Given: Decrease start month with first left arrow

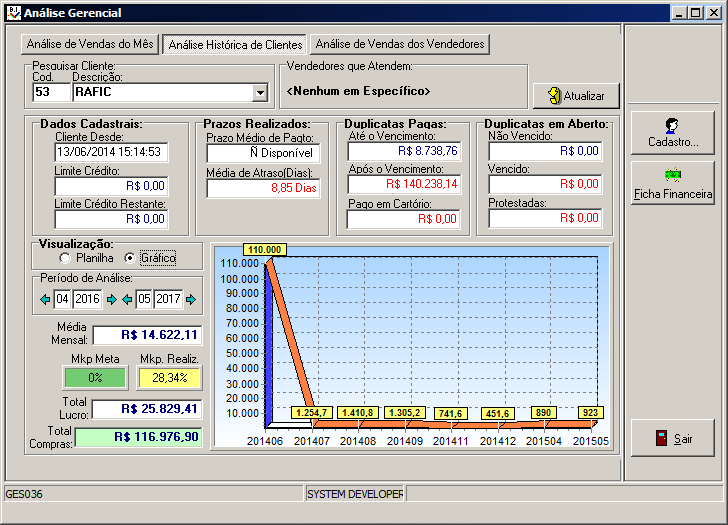Looking at the screenshot, I should pyautogui.click(x=44, y=299).
